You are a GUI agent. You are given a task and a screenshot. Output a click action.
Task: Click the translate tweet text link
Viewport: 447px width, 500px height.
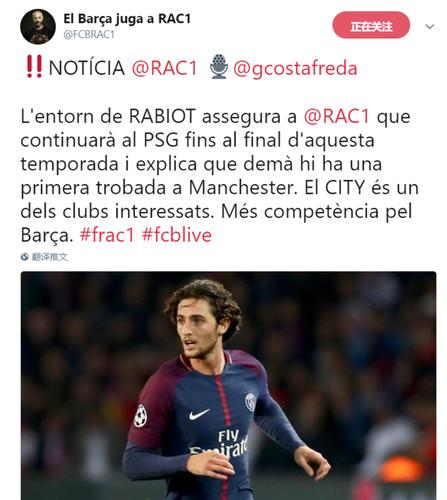pos(50,257)
